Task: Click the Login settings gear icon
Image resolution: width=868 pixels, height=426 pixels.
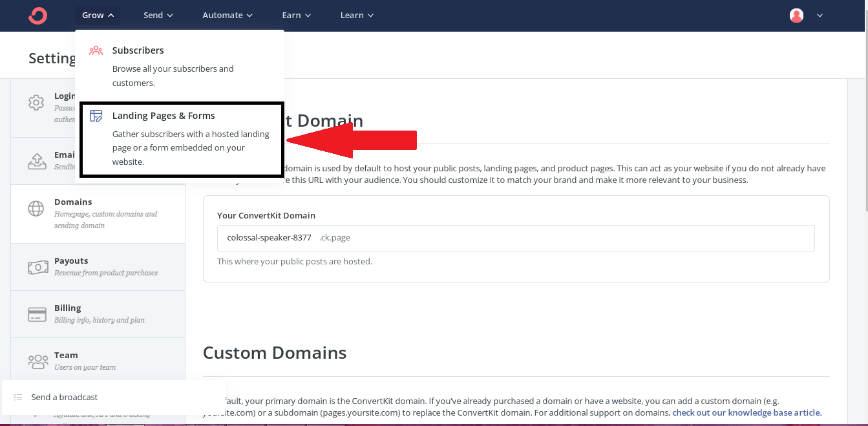Action: click(36, 102)
